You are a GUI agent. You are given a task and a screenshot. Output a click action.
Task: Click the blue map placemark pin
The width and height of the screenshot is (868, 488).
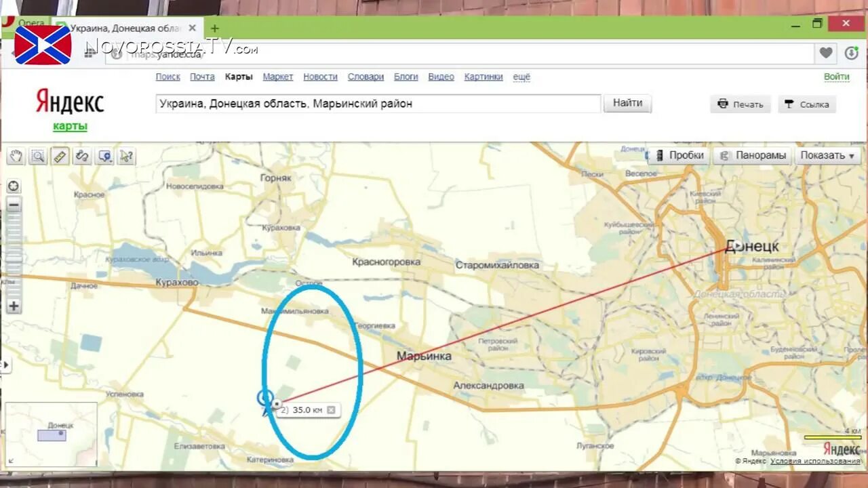[x=266, y=403]
